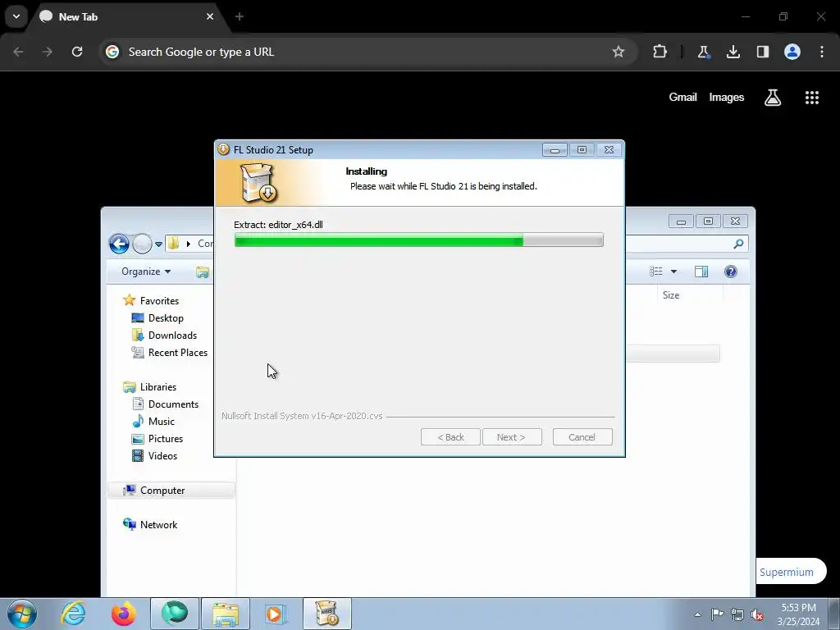Close the New Tab tab

[x=210, y=16]
